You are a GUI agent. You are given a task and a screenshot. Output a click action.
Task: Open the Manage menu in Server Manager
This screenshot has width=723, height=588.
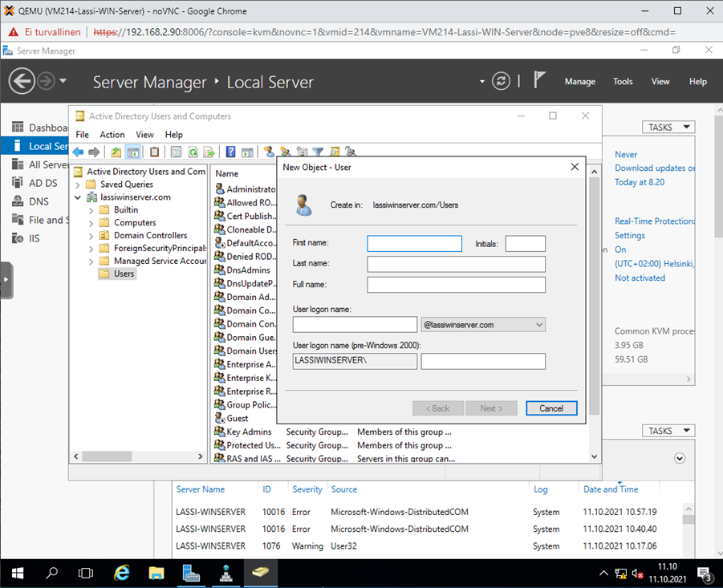(x=580, y=82)
